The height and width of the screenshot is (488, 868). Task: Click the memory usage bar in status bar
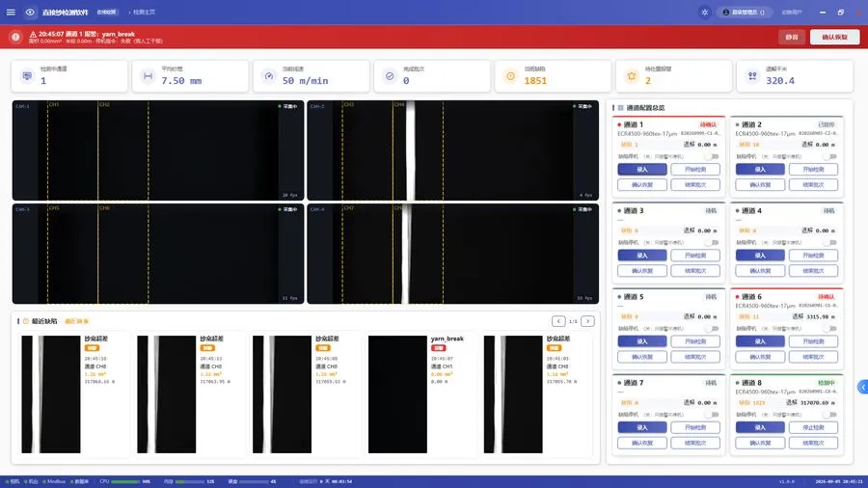coord(189,481)
